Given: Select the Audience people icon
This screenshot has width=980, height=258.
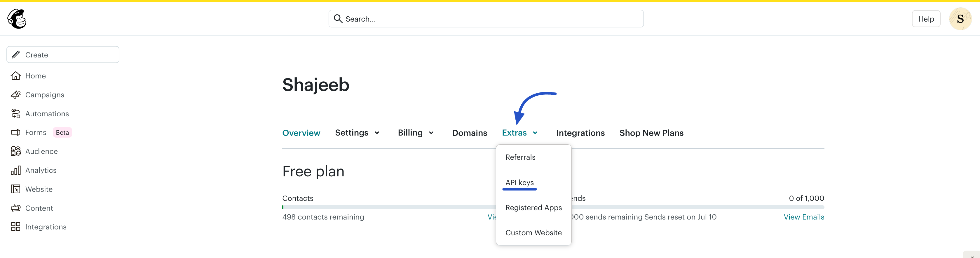Looking at the screenshot, I should (15, 151).
